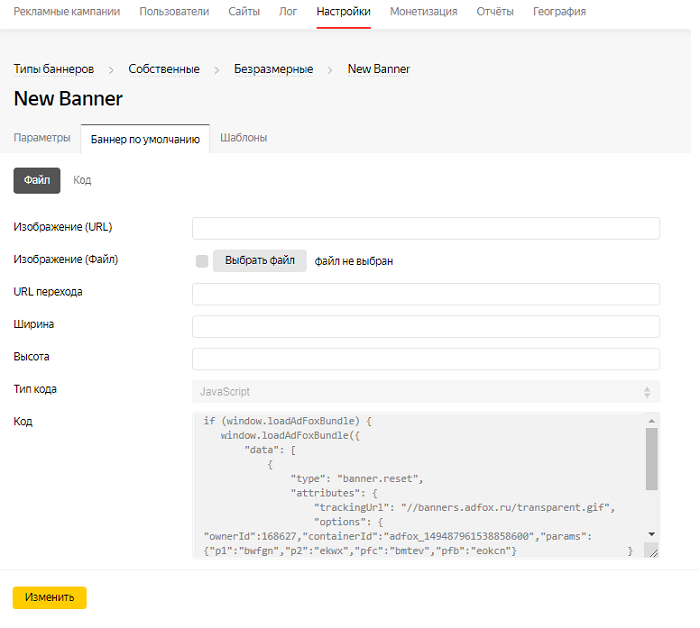Click the Безразмерные breadcrumb link
Image resolution: width=700 pixels, height=628 pixels.
tap(273, 69)
